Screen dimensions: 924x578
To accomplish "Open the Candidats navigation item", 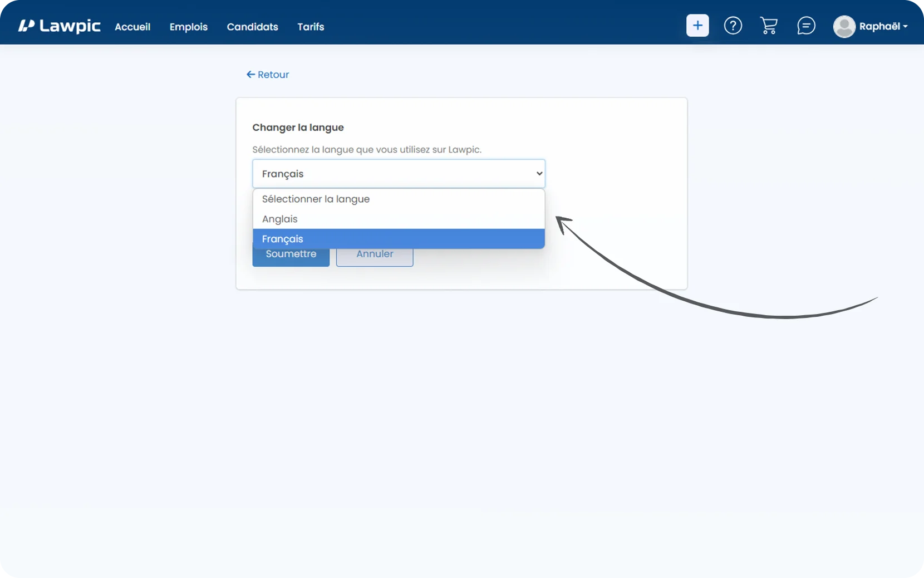I will (252, 27).
